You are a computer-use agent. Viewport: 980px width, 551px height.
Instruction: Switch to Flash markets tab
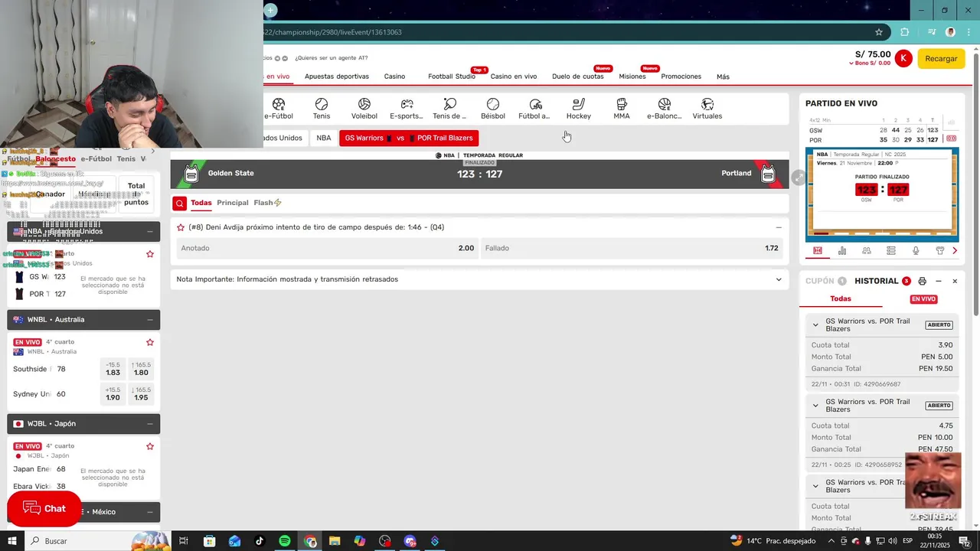click(x=267, y=203)
